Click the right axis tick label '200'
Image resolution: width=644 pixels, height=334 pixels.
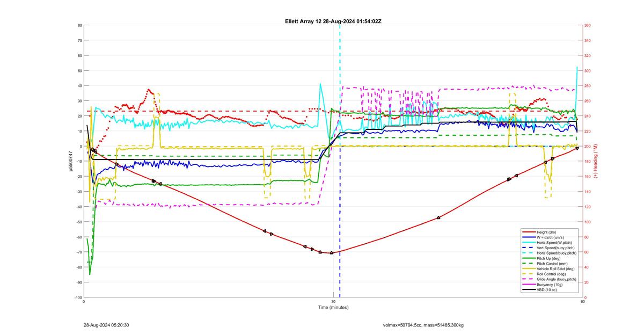point(588,146)
